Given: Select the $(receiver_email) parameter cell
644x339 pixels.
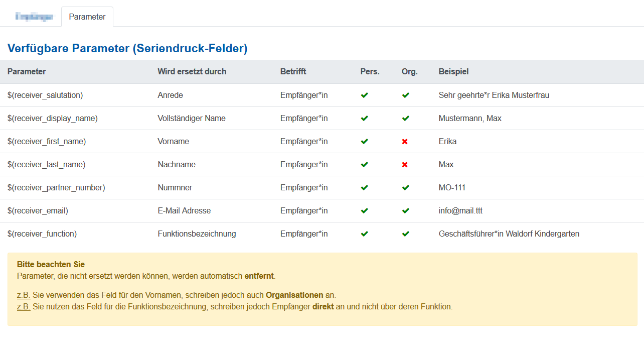Looking at the screenshot, I should pos(38,211).
